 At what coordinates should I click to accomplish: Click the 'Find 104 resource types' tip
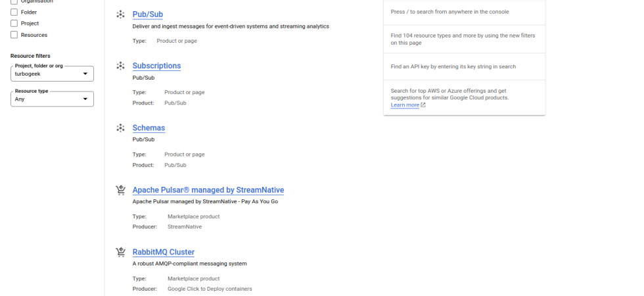(463, 39)
